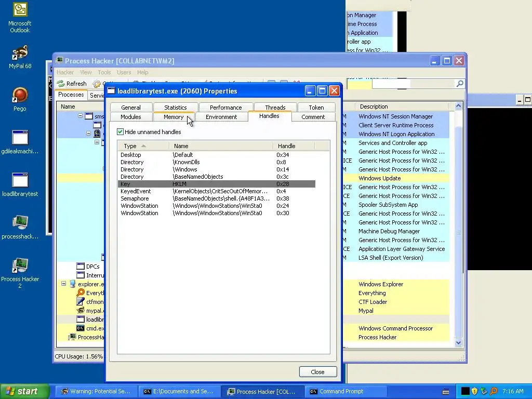The image size is (532, 399).
Task: Collapse the explorer.exe tree node
Action: [x=63, y=283]
